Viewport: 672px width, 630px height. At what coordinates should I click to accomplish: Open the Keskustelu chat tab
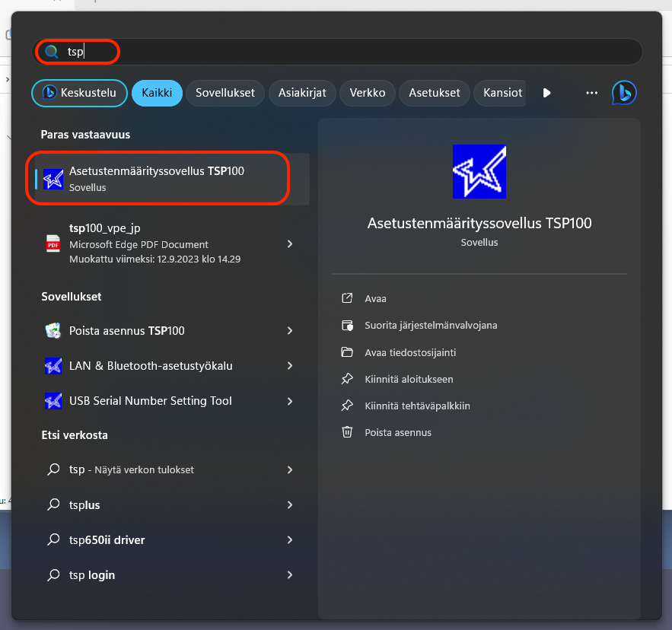pos(80,93)
